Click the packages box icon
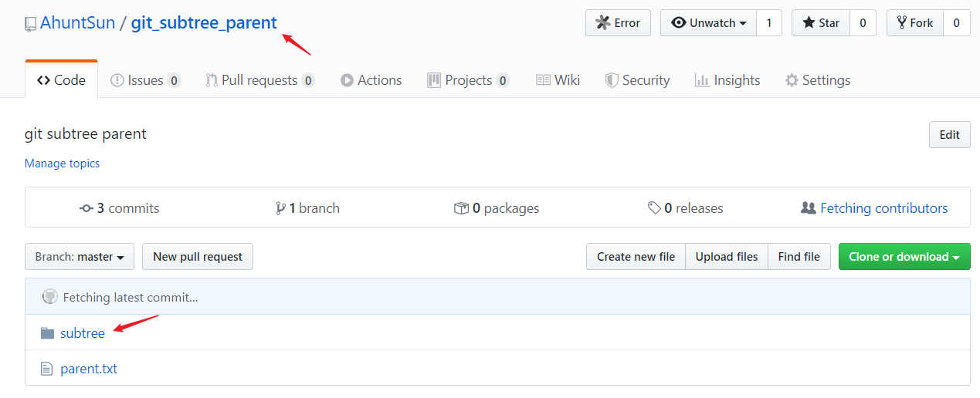Viewport: 980px width, 398px height. tap(461, 208)
